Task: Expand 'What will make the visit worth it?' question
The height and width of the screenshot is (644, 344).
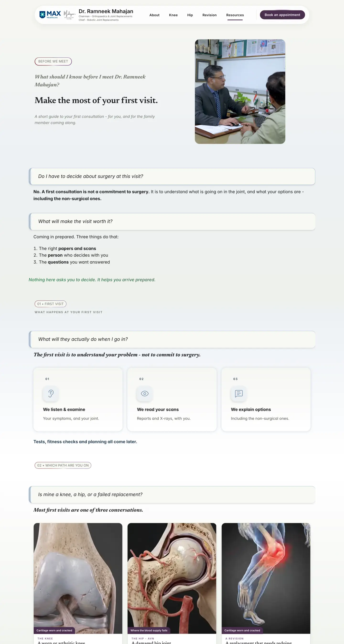Action: click(x=172, y=221)
